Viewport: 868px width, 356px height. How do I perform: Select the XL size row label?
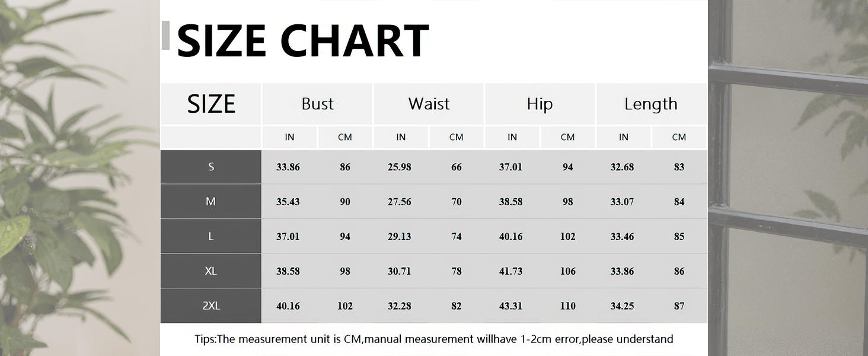point(211,271)
